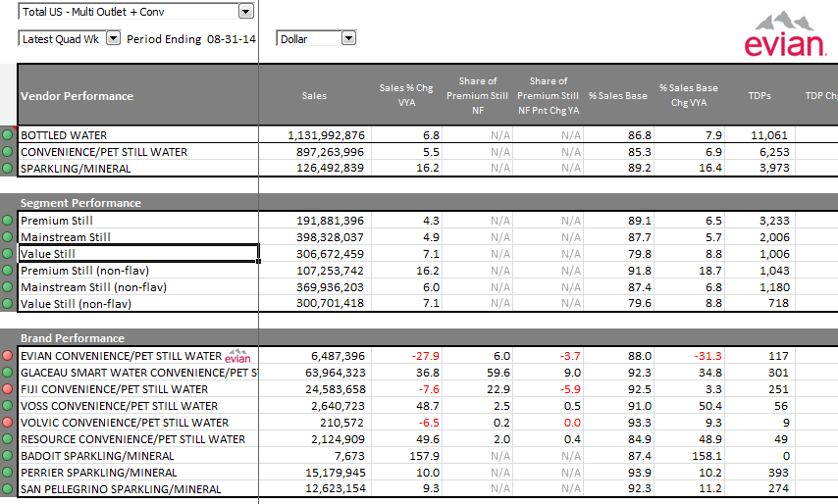Select the Brand Performance section header

[75, 338]
